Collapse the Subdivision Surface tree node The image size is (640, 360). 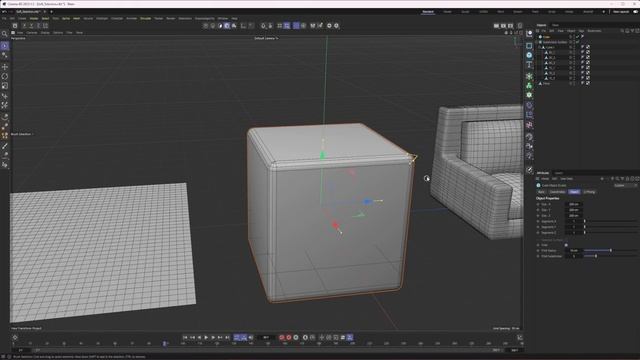click(537, 42)
